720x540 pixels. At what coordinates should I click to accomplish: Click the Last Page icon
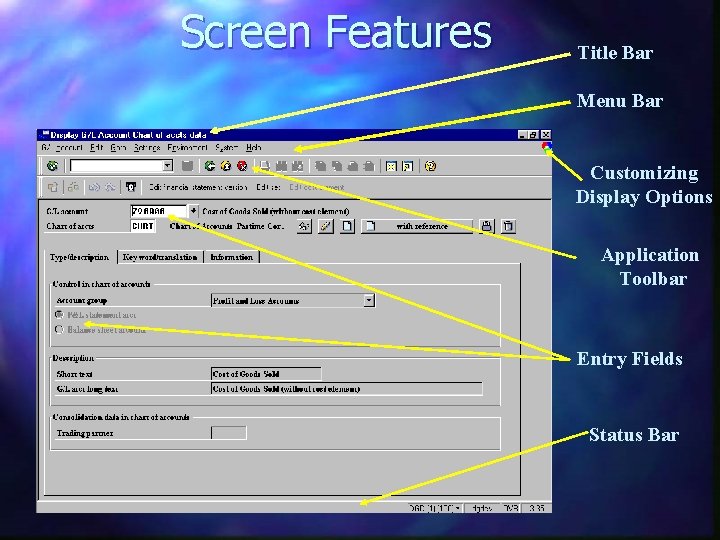pos(369,166)
